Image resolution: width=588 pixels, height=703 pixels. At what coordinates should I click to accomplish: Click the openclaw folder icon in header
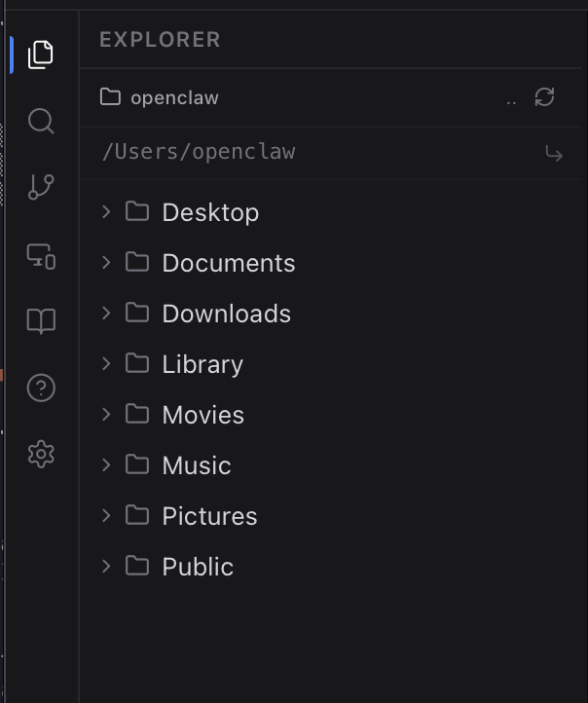coord(110,96)
